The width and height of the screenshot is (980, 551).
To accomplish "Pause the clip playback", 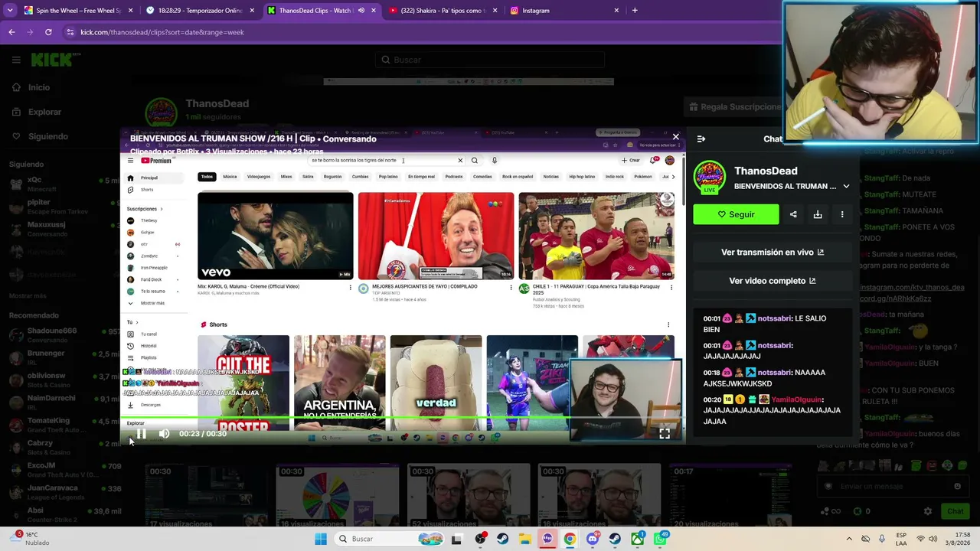I will pos(142,434).
